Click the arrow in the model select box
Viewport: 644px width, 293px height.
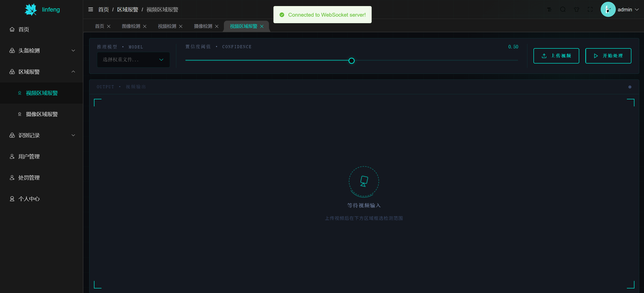click(x=161, y=60)
